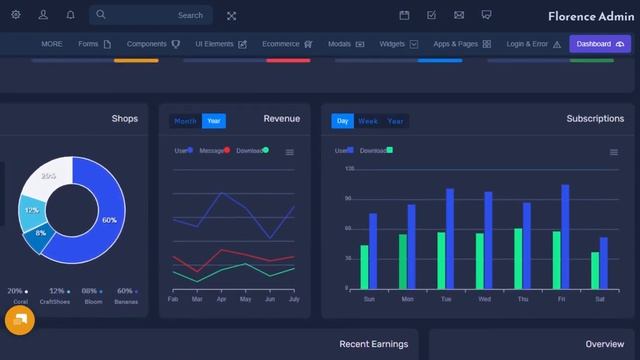Open the notifications bell icon
640x360 pixels.
tap(71, 15)
